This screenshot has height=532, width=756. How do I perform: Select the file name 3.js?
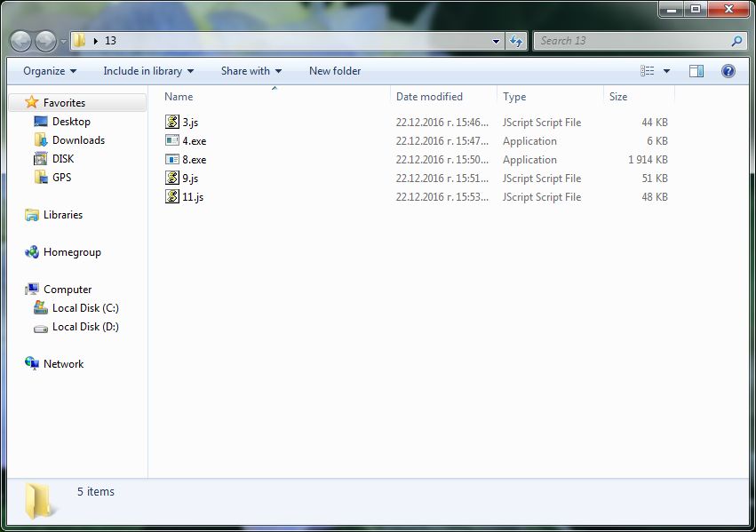(190, 123)
